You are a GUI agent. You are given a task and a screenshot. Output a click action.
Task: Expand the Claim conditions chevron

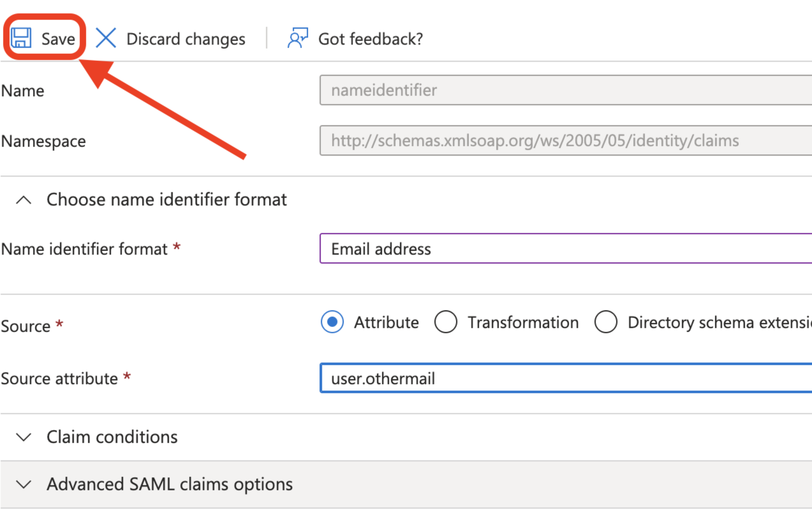pyautogui.click(x=24, y=437)
